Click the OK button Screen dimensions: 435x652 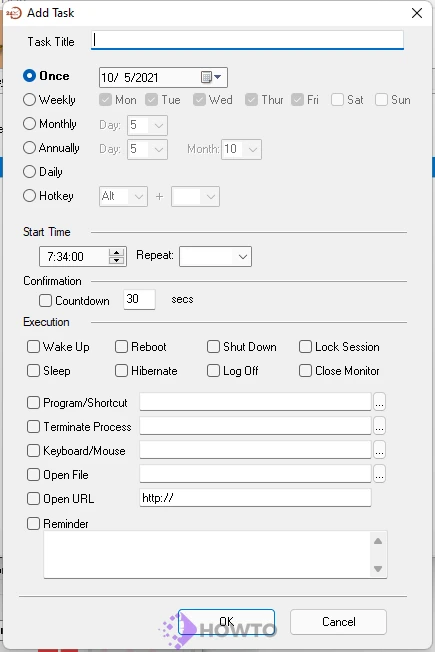[227, 622]
